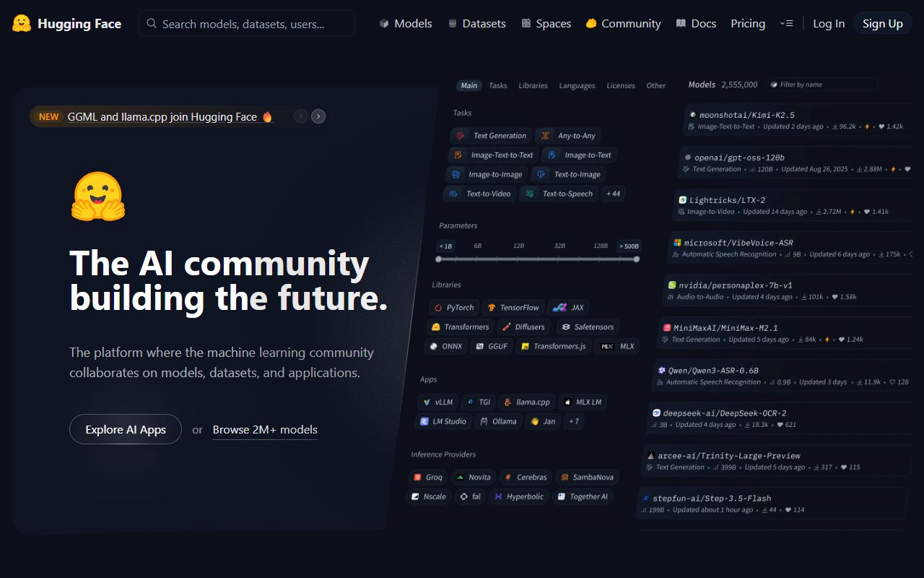This screenshot has width=924, height=578.
Task: Expand the +44 additional tasks list
Action: click(613, 194)
